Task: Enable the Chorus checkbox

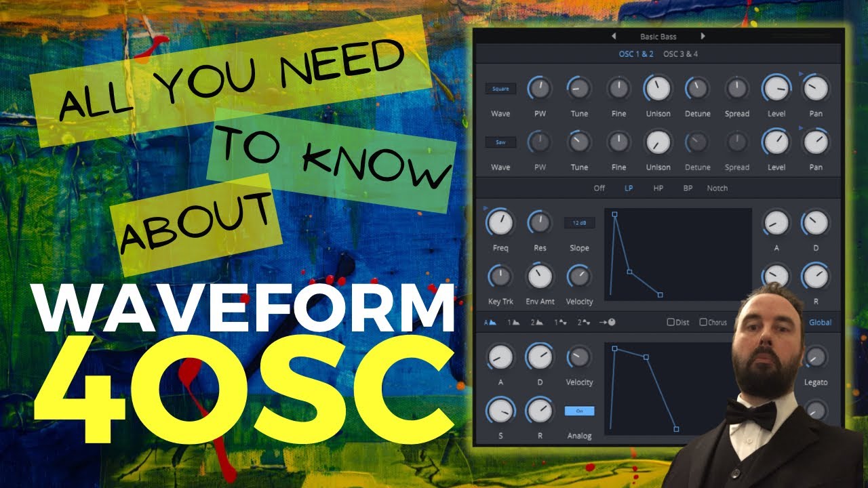Action: (x=703, y=323)
